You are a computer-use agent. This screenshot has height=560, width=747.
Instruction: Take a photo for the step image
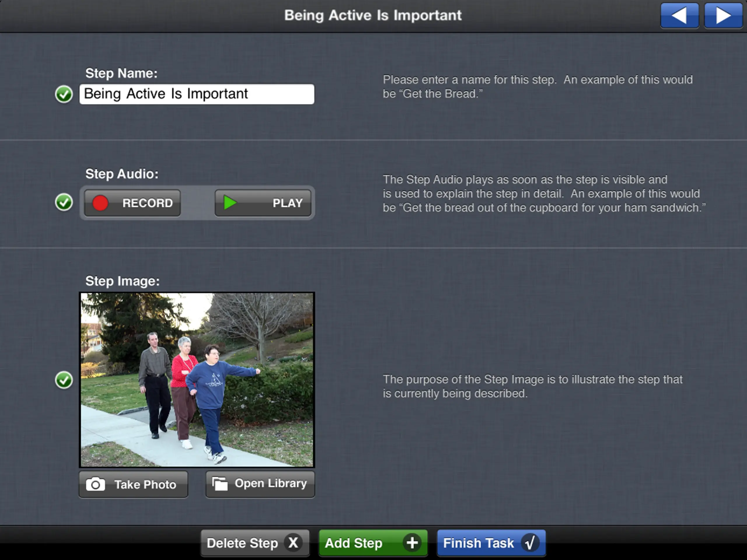point(133,484)
